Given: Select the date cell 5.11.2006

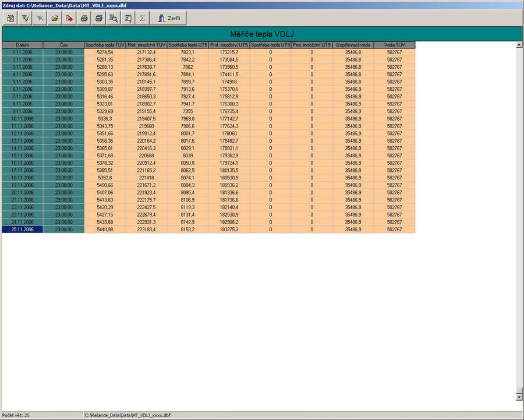Looking at the screenshot, I should coord(22,82).
